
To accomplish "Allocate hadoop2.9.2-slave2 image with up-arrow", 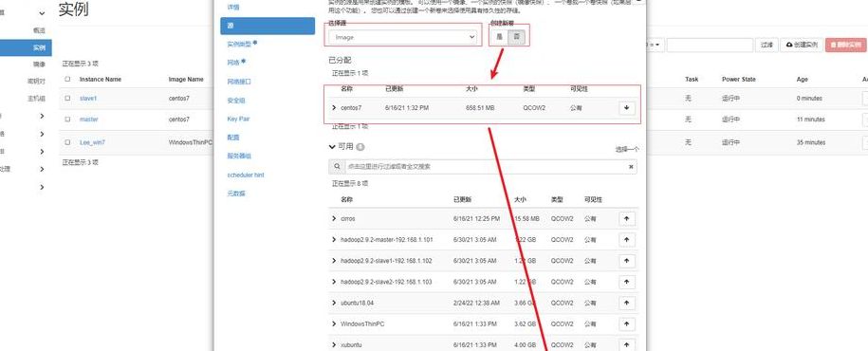I will coord(627,282).
